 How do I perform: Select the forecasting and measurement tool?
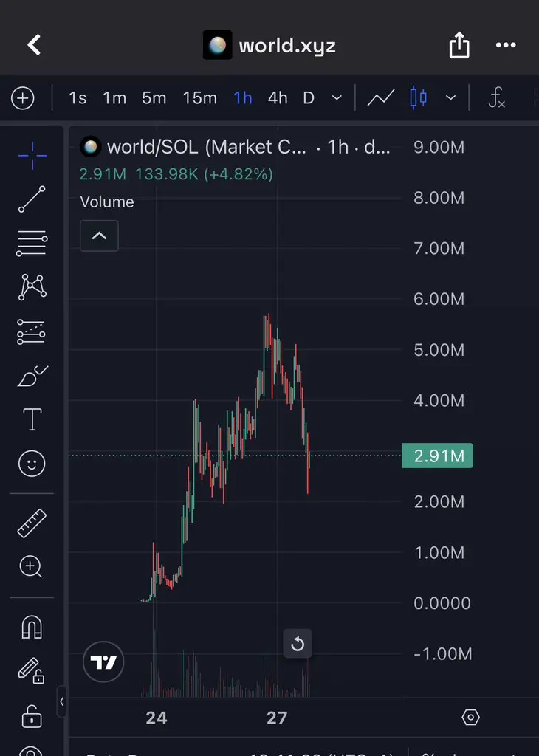[x=31, y=331]
